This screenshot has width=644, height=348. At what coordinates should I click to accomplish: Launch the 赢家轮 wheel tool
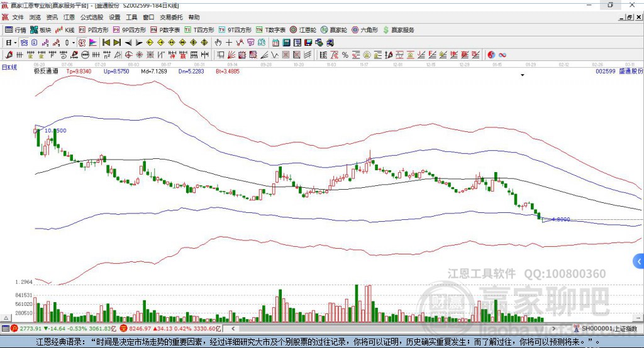tap(334, 30)
